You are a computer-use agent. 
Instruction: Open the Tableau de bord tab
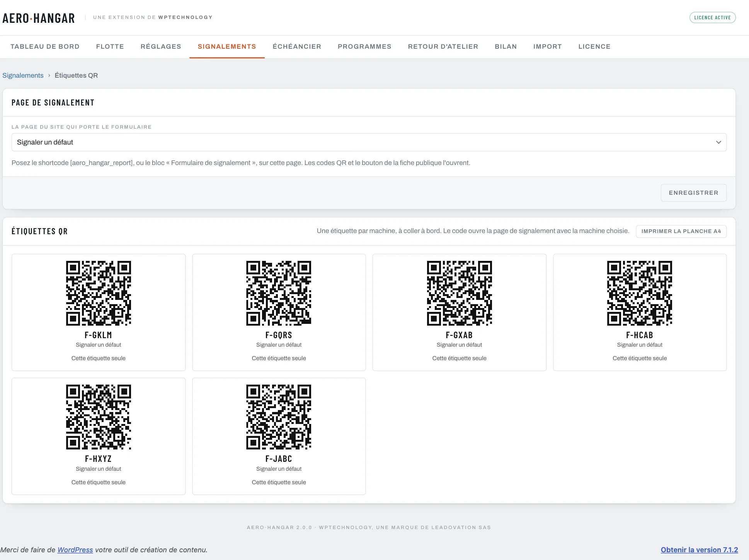click(45, 46)
